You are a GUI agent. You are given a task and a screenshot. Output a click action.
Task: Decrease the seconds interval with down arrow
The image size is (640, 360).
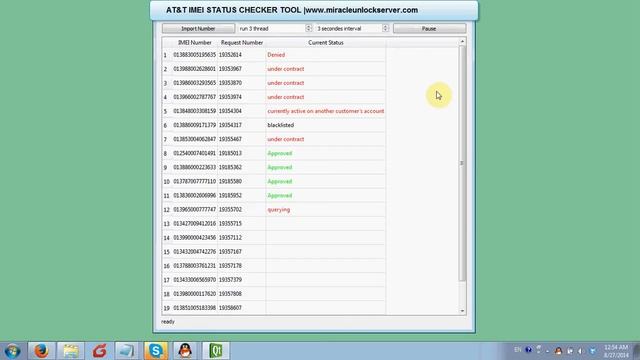[x=385, y=31]
